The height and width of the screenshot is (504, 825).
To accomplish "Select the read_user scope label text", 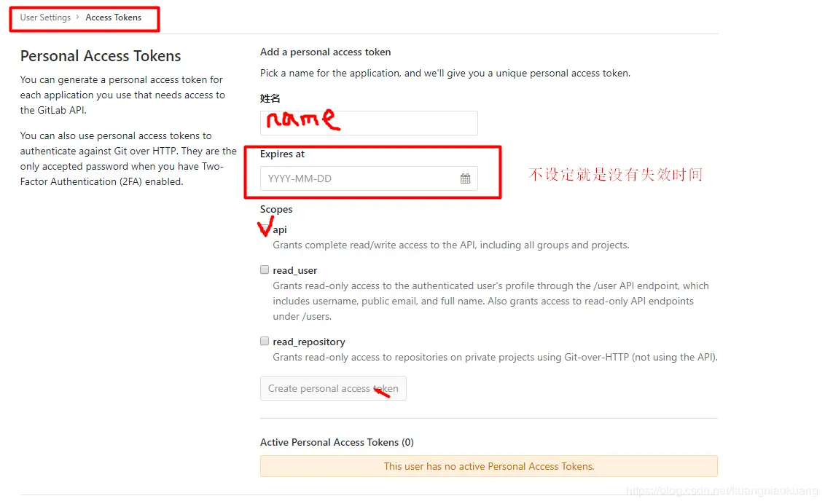I will pos(294,269).
